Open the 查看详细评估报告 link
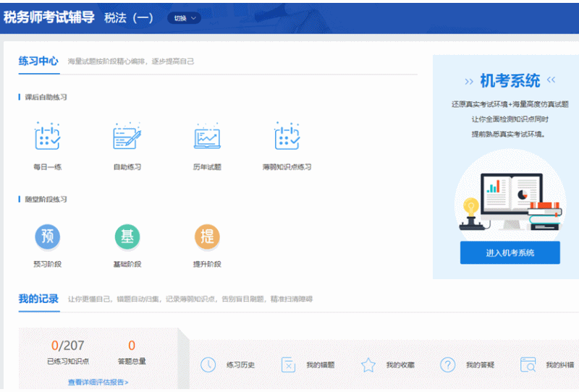 [98, 382]
